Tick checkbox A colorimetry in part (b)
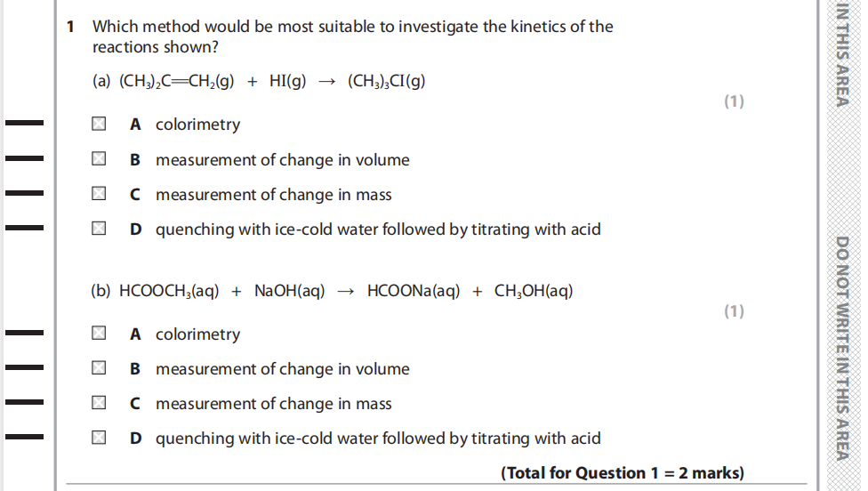 point(100,334)
